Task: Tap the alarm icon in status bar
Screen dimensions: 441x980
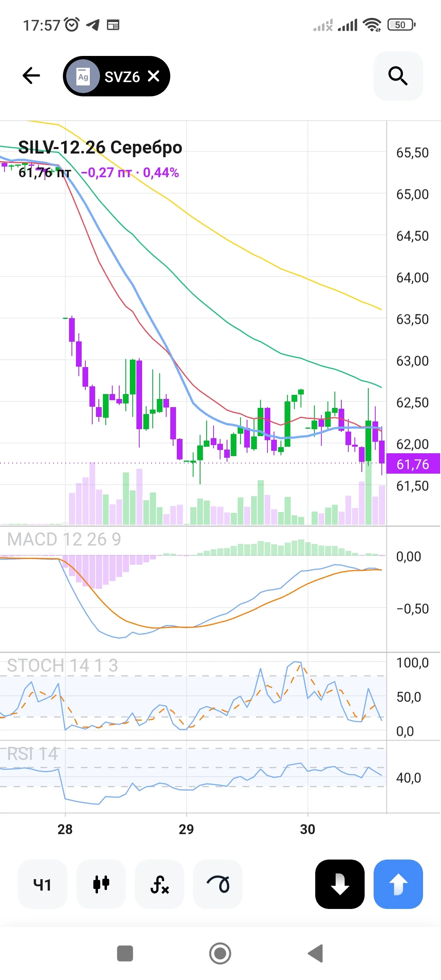Action: (x=72, y=25)
